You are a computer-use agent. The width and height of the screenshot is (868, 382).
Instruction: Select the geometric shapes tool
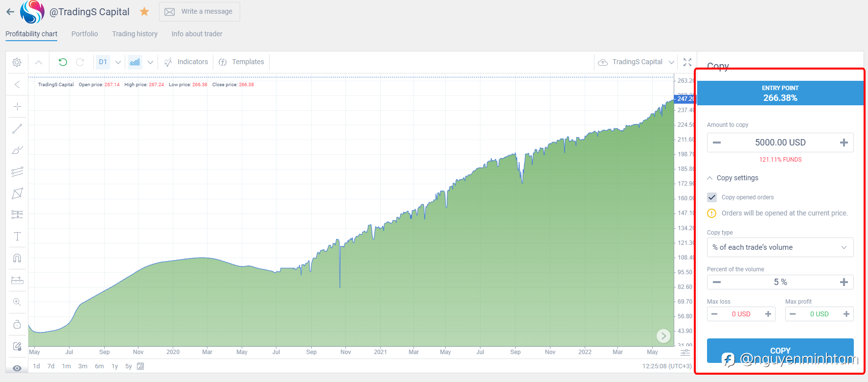click(x=17, y=193)
